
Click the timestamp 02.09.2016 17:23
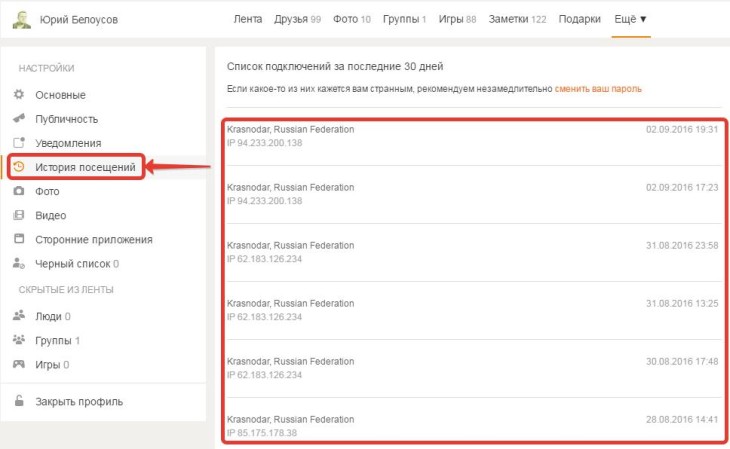(682, 187)
